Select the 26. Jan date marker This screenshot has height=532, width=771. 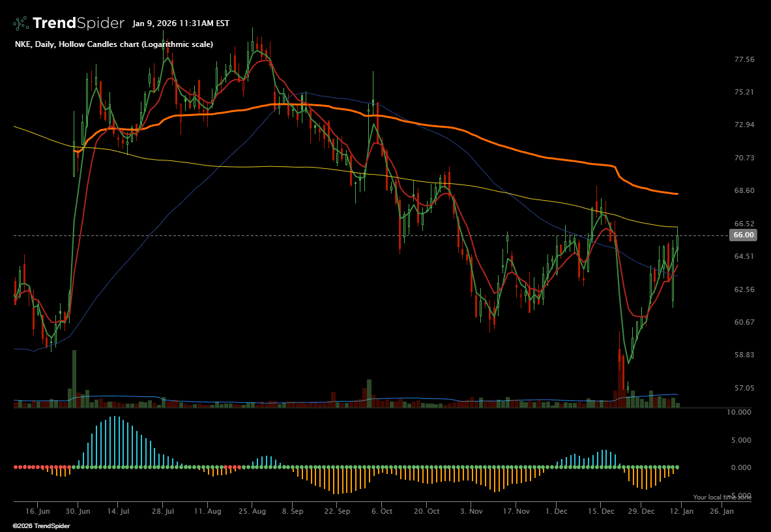(x=721, y=512)
